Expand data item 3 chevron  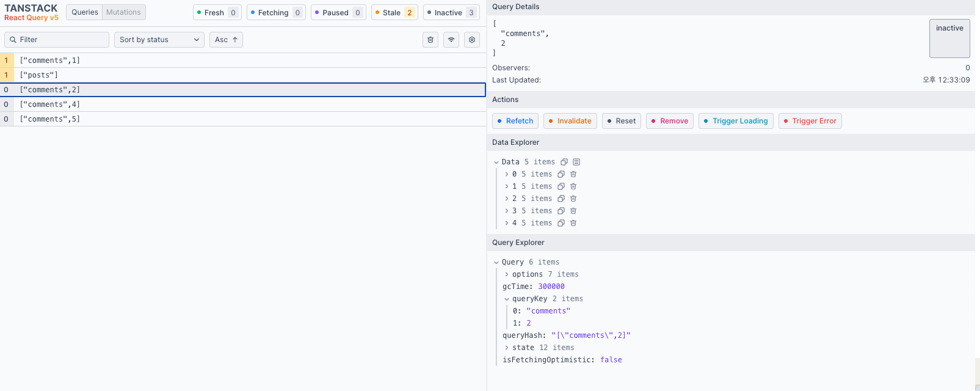pyautogui.click(x=507, y=211)
